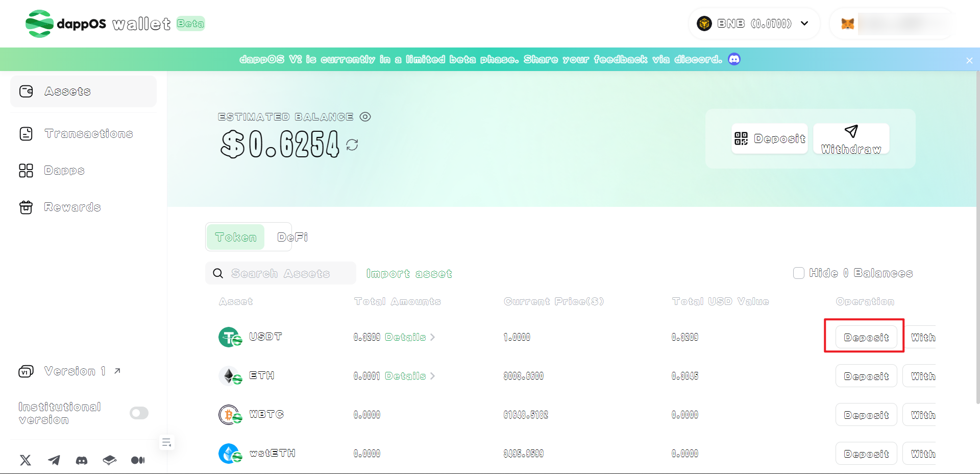The image size is (980, 474).
Task: Switch to the DeFi tab
Action: tap(292, 237)
